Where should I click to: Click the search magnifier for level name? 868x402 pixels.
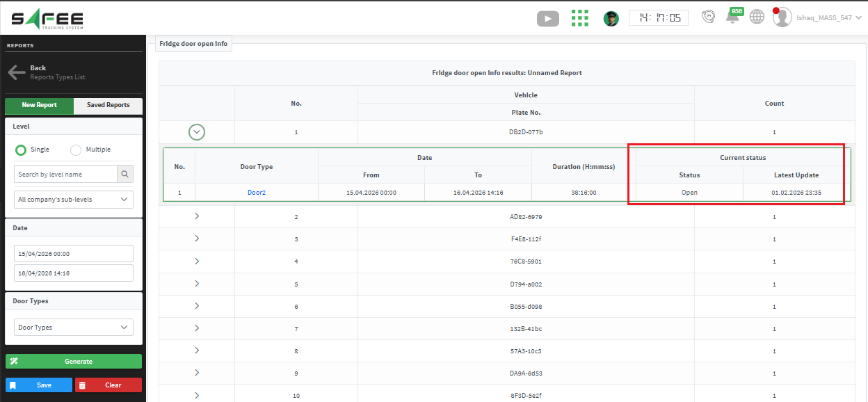pyautogui.click(x=125, y=174)
